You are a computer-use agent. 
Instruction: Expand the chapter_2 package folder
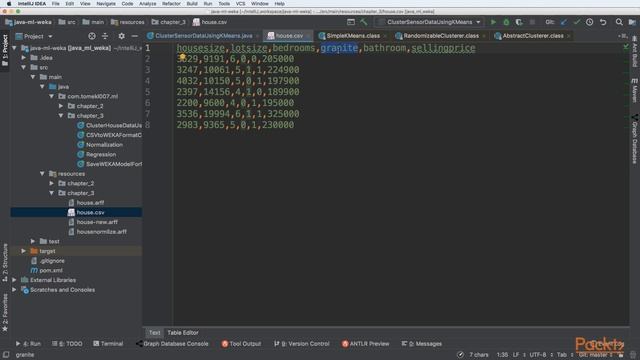61,106
